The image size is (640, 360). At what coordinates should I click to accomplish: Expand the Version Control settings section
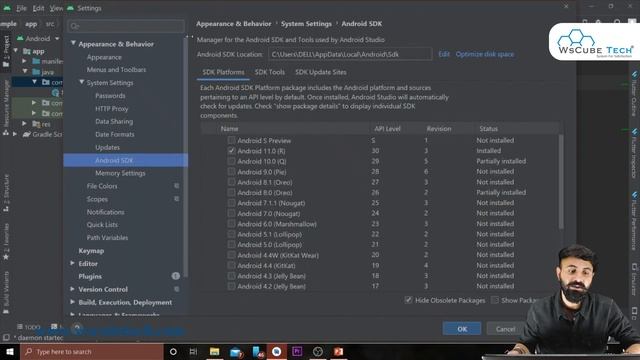click(x=73, y=289)
